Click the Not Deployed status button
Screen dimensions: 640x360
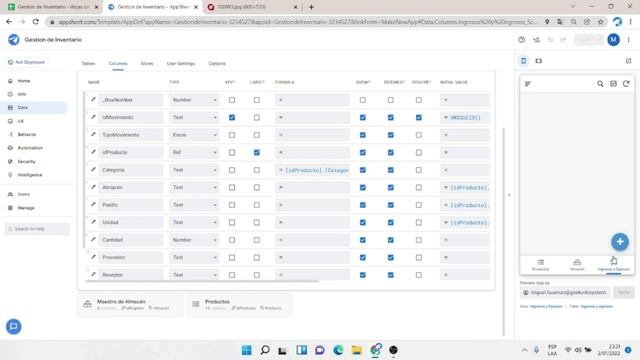click(x=27, y=62)
